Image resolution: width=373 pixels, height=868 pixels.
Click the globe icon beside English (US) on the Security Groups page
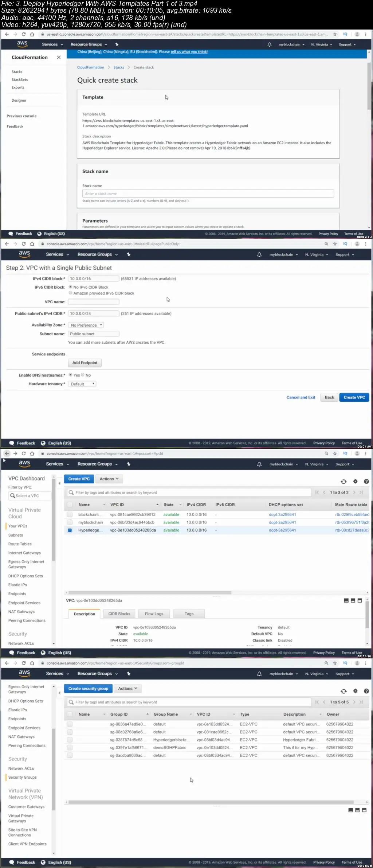[43, 862]
